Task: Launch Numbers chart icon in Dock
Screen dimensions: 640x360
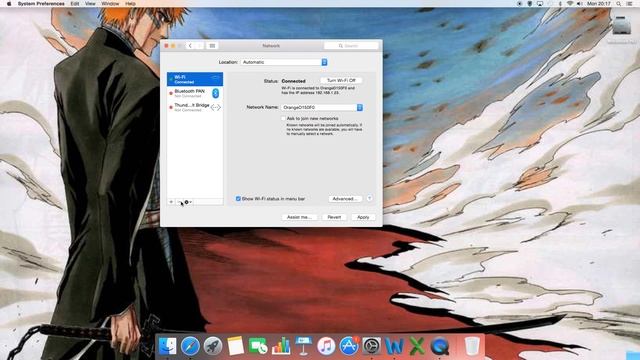Action: (281, 346)
